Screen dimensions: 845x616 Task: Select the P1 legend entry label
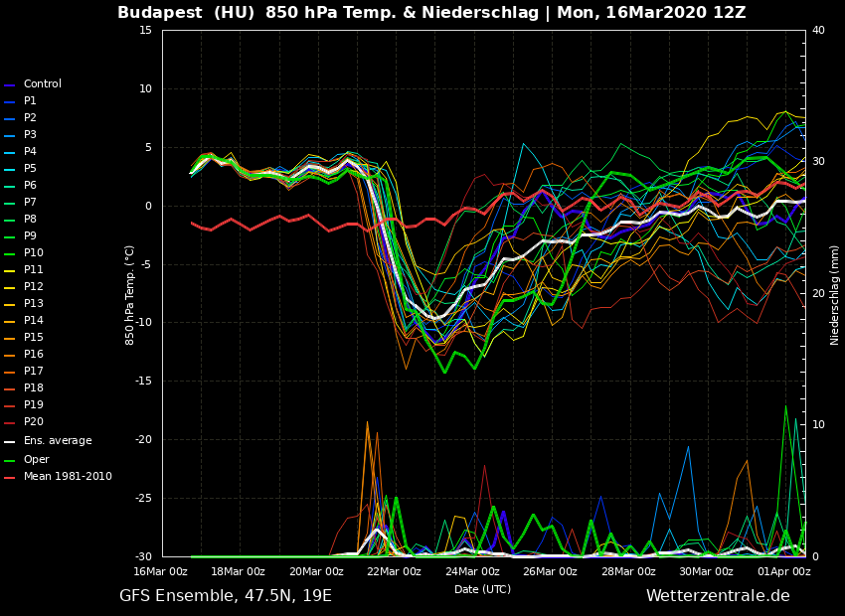[30, 101]
